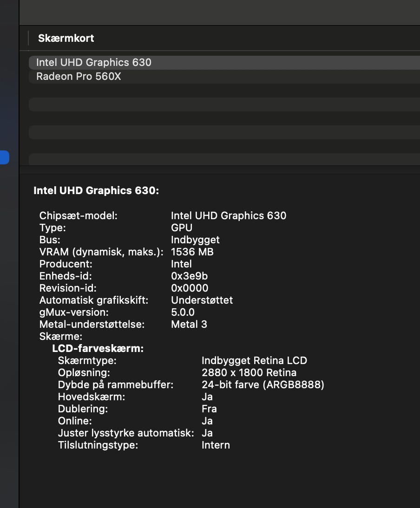The width and height of the screenshot is (420, 508).
Task: Select Radeon Pro 560X in the list
Action: 224,77
